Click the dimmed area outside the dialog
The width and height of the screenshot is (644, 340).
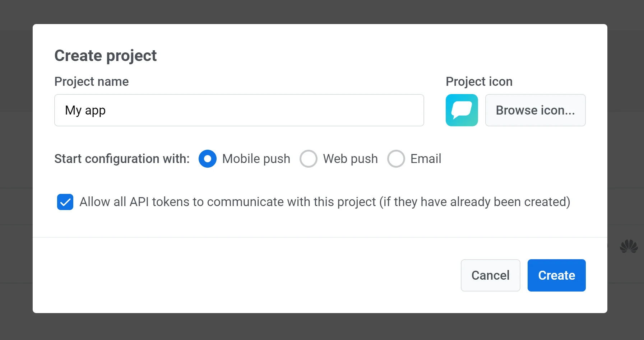click(x=16, y=169)
